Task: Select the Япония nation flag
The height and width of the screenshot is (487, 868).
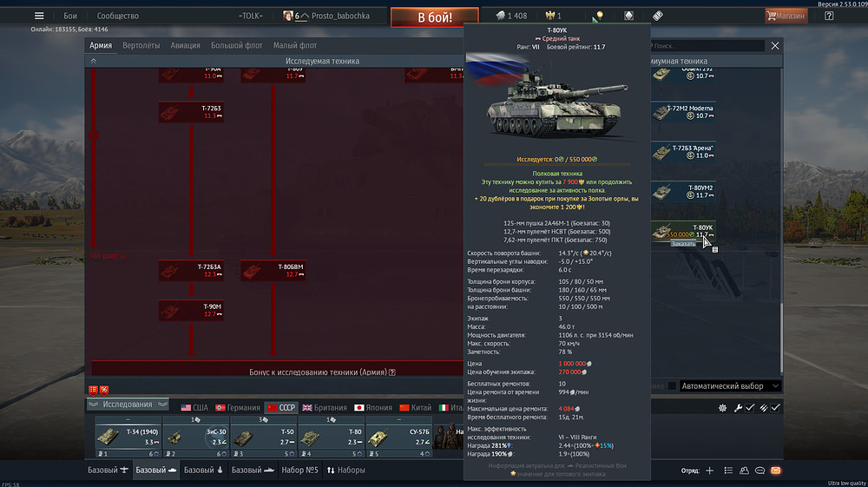Action: 372,407
